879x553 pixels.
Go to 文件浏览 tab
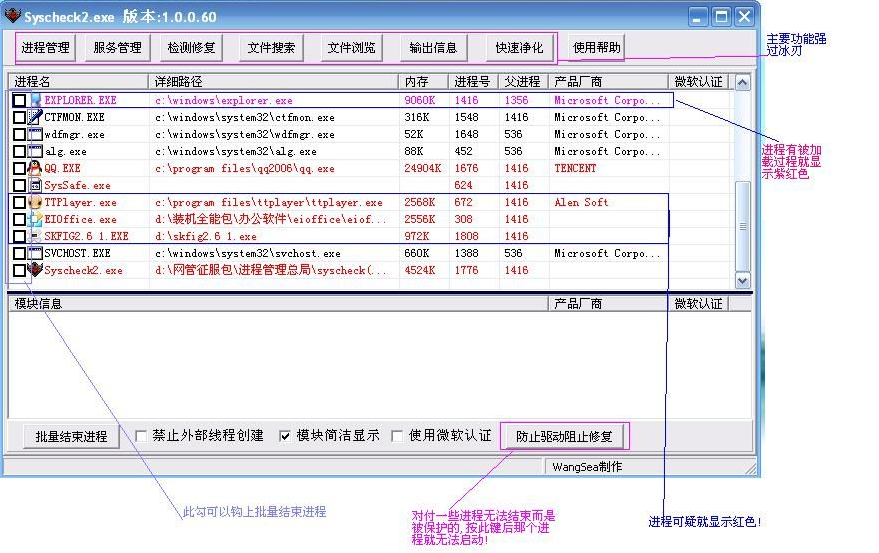click(351, 48)
